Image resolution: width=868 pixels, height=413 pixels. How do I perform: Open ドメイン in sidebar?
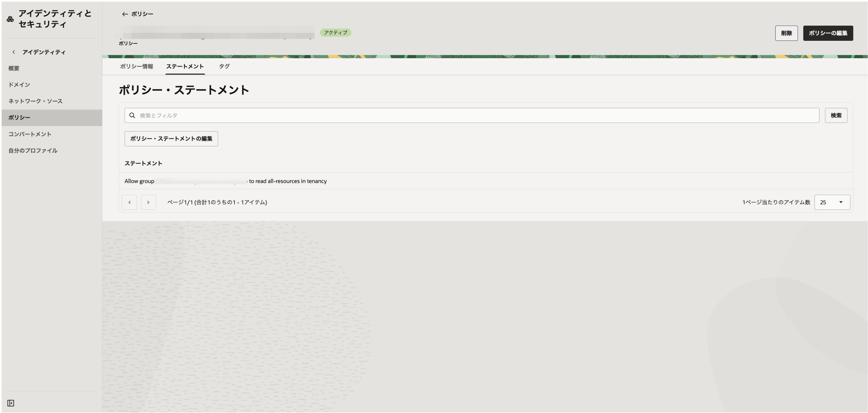(x=19, y=85)
